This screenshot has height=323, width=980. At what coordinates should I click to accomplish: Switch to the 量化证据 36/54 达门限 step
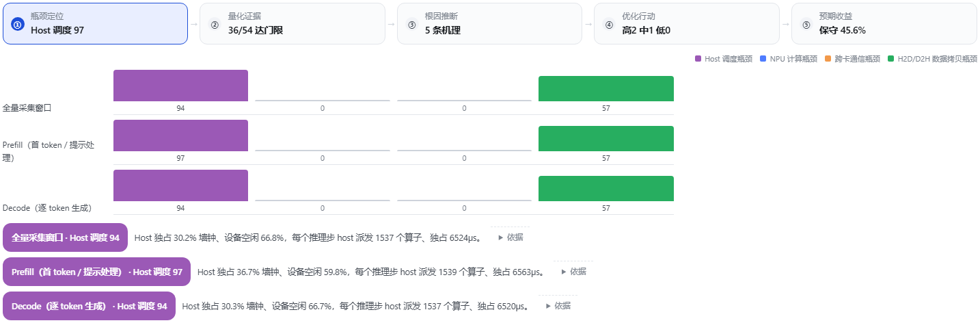(x=292, y=23)
